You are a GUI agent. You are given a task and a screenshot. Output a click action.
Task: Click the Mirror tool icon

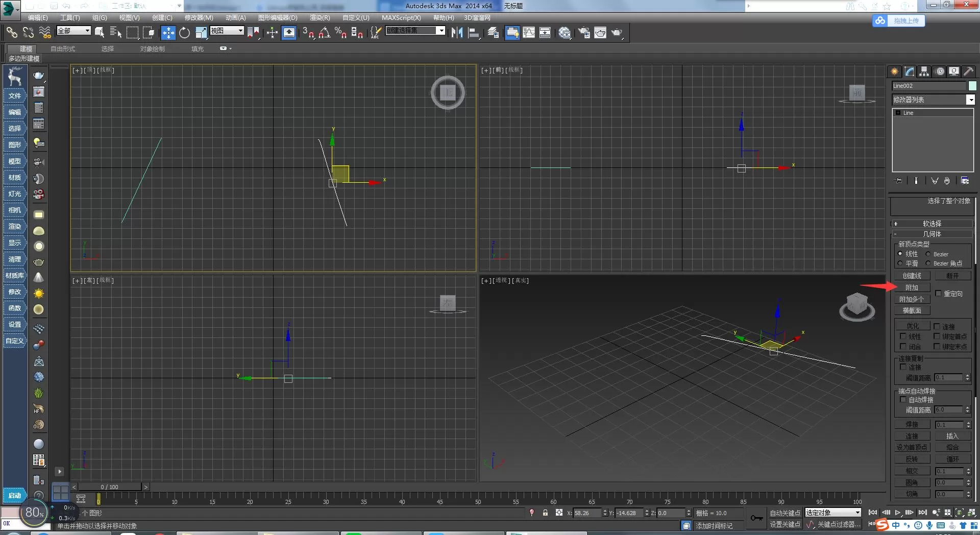point(457,33)
